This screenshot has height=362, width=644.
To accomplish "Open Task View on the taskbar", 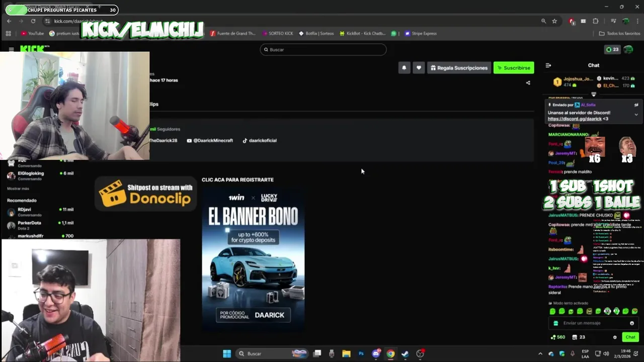I will pyautogui.click(x=317, y=353).
